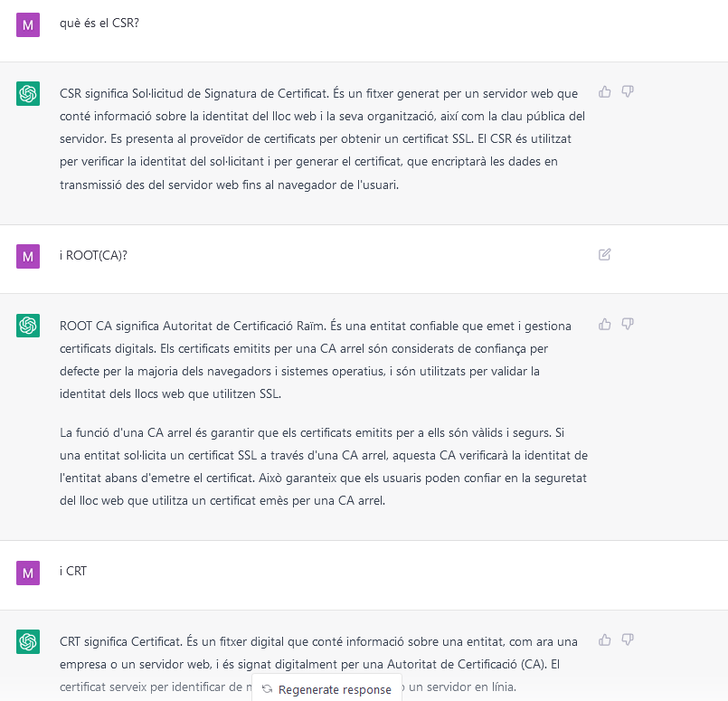Click the paragraph starting "CSR significa Sol·licitud"
The image size is (728, 701).
point(323,139)
